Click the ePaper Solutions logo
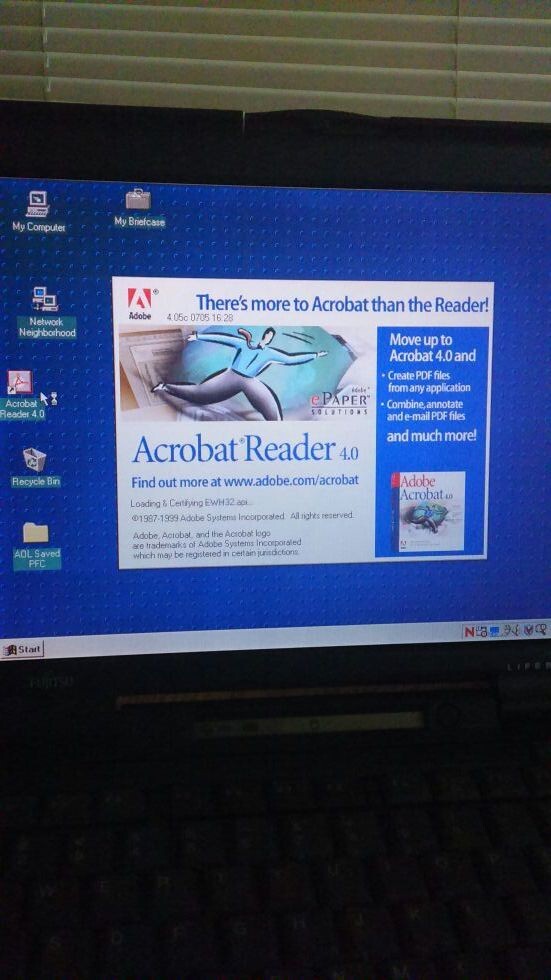The width and height of the screenshot is (551, 980). pos(342,401)
